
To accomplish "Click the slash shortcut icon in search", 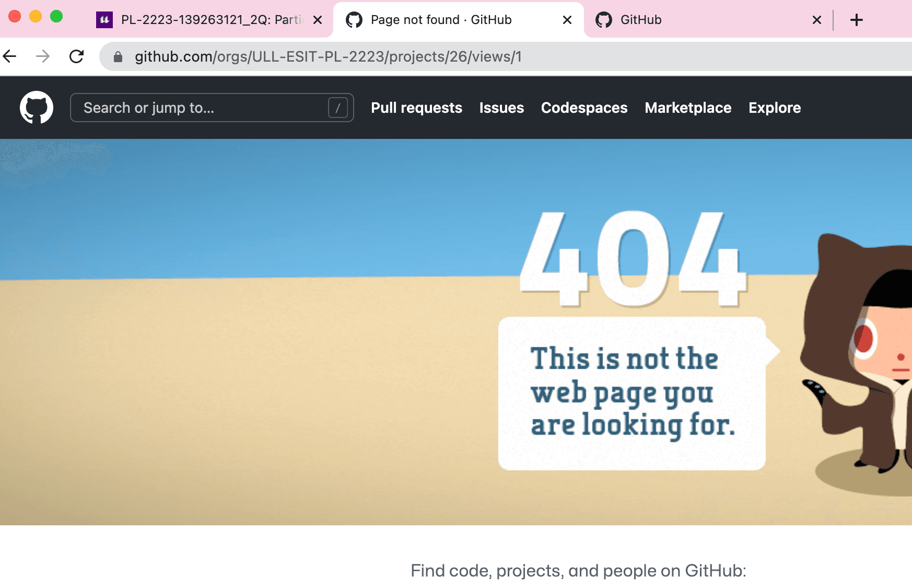I will (x=337, y=108).
